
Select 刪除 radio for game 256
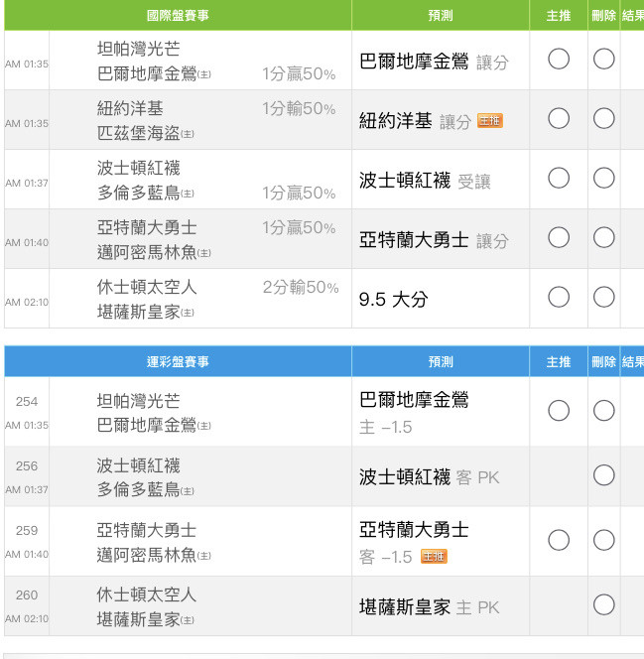pyautogui.click(x=603, y=475)
